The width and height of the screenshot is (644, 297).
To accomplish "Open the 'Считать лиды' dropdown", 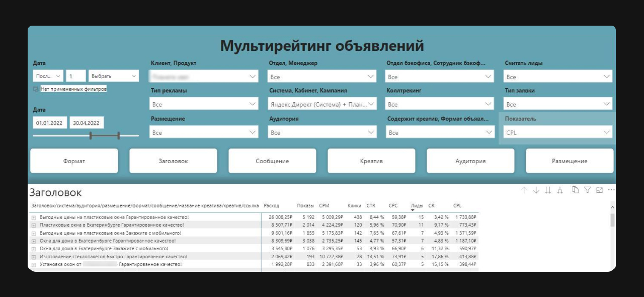I will coord(558,77).
